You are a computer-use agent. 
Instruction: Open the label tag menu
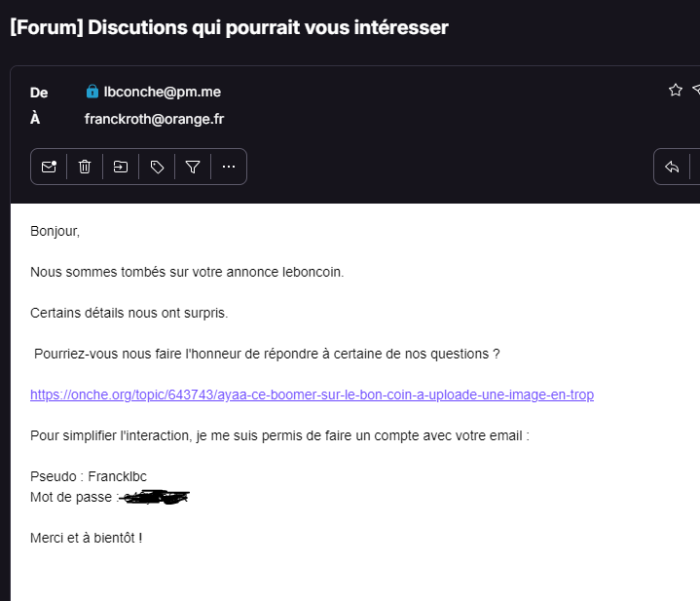click(157, 167)
